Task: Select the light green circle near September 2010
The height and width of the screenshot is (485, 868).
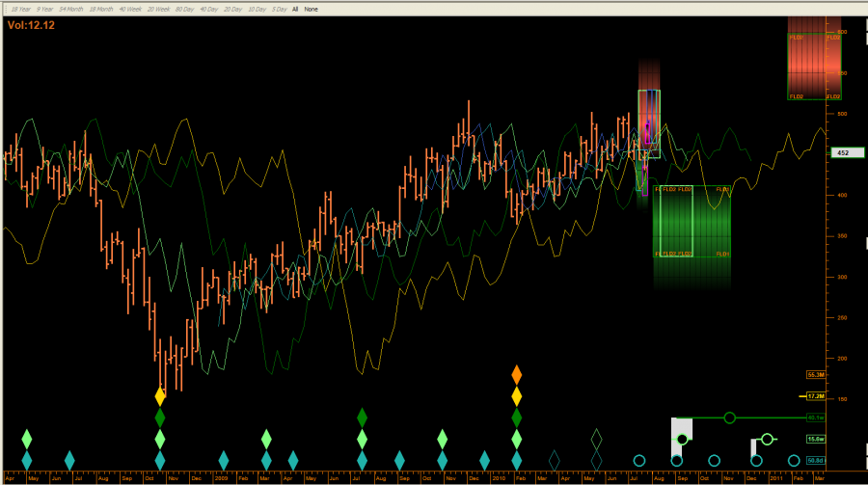Action: point(682,439)
